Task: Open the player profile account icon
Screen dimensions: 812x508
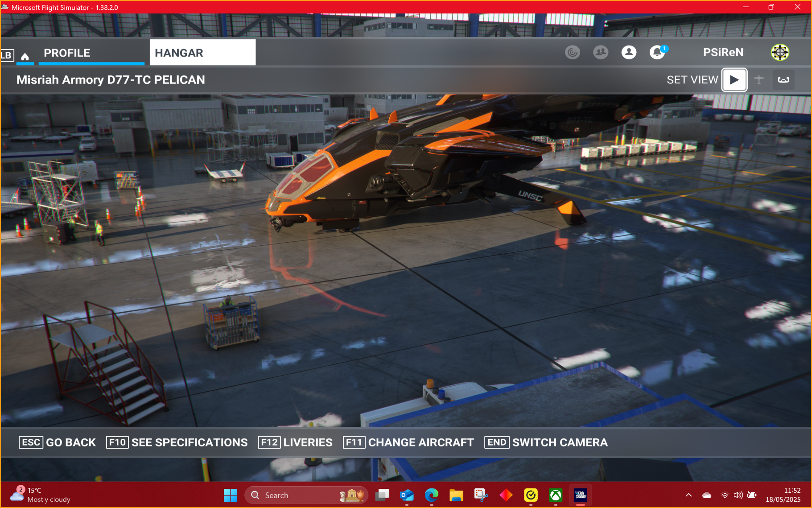Action: pos(629,52)
